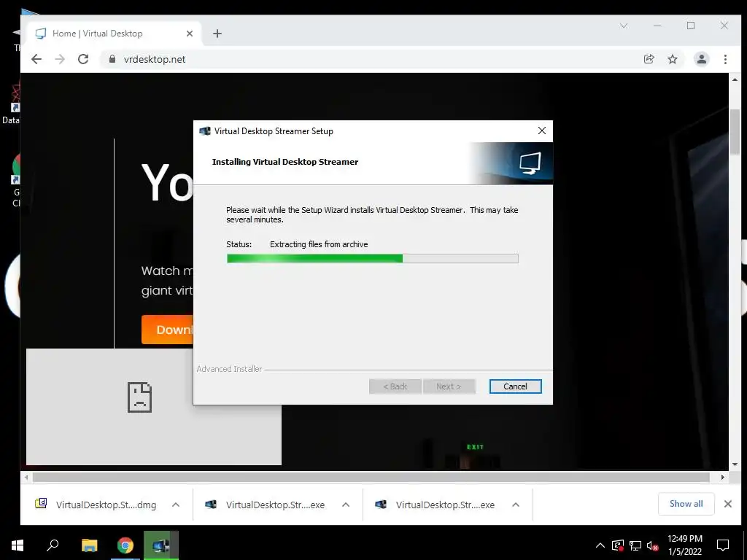
Task: Click the 'Extracting files from archive' status text
Action: coord(319,244)
